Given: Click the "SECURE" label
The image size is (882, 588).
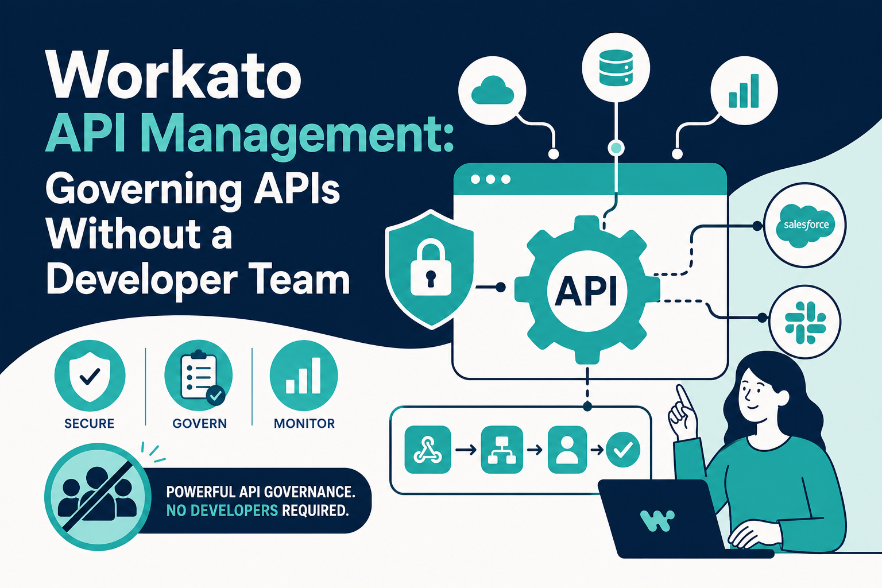Looking at the screenshot, I should point(90,424).
